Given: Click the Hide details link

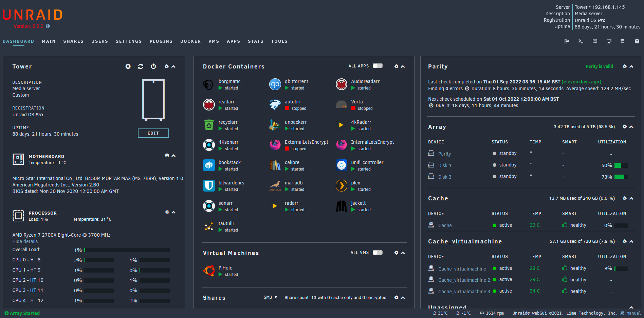Looking at the screenshot, I should tap(25, 241).
